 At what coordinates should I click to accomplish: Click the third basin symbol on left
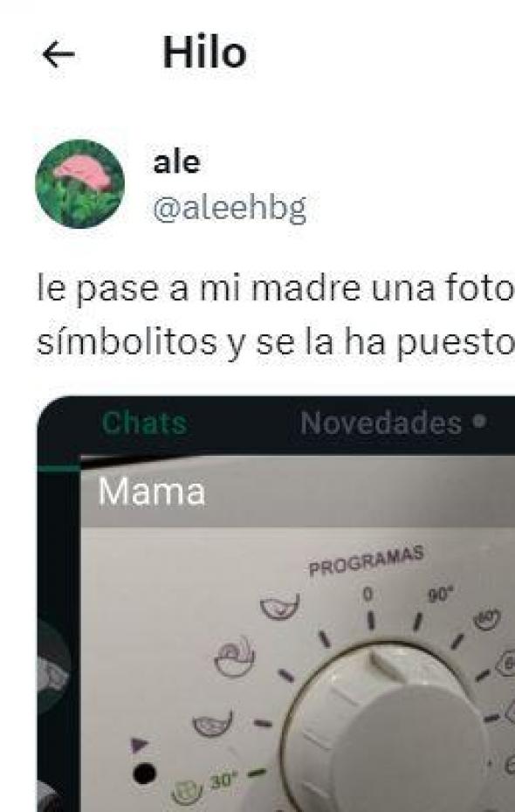(x=212, y=724)
